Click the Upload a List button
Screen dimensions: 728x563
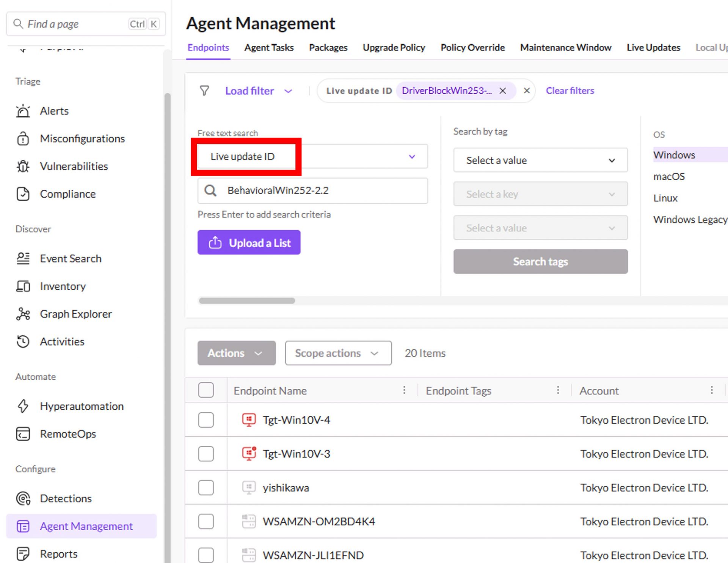249,243
